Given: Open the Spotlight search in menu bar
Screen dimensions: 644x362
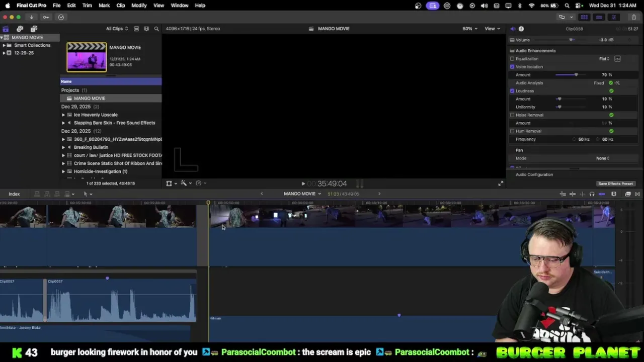Looking at the screenshot, I should pyautogui.click(x=567, y=6).
